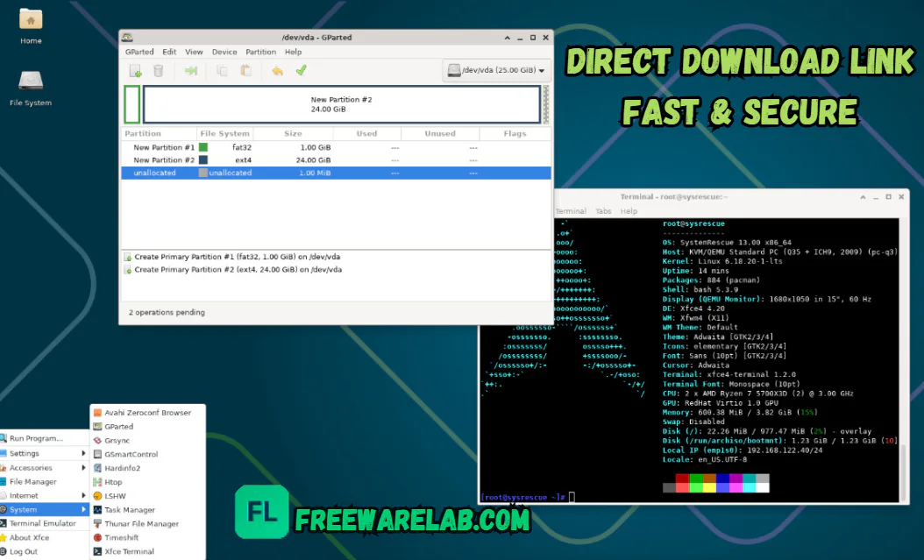Undo last operation with the arrow icon

(x=278, y=71)
